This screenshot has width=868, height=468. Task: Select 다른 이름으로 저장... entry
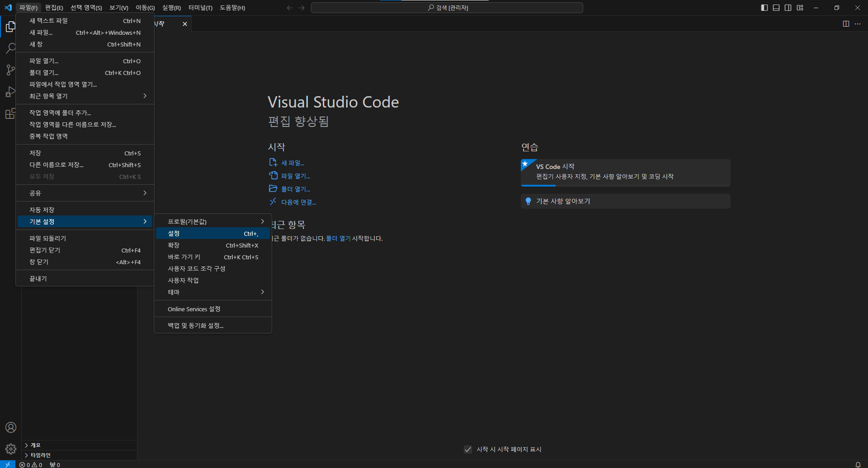point(85,165)
